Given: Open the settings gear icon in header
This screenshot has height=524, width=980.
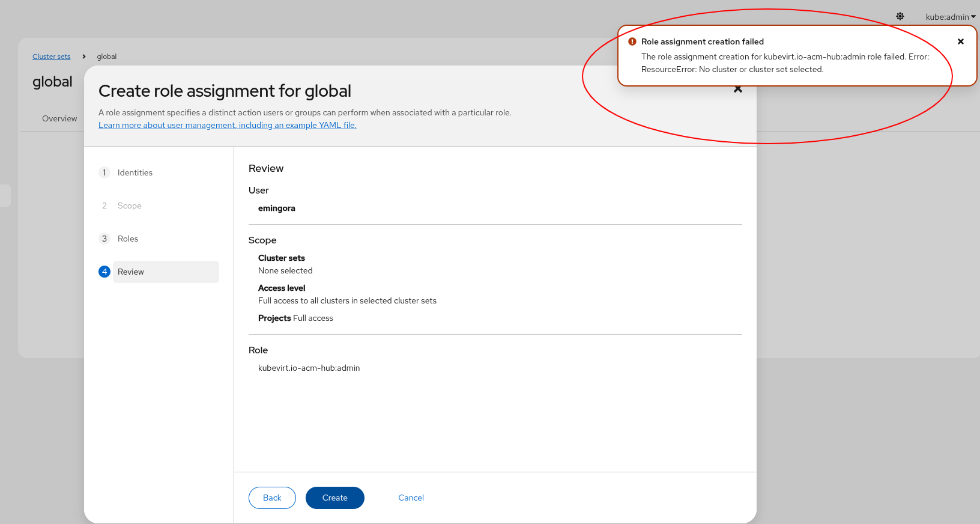Looking at the screenshot, I should pos(900,16).
